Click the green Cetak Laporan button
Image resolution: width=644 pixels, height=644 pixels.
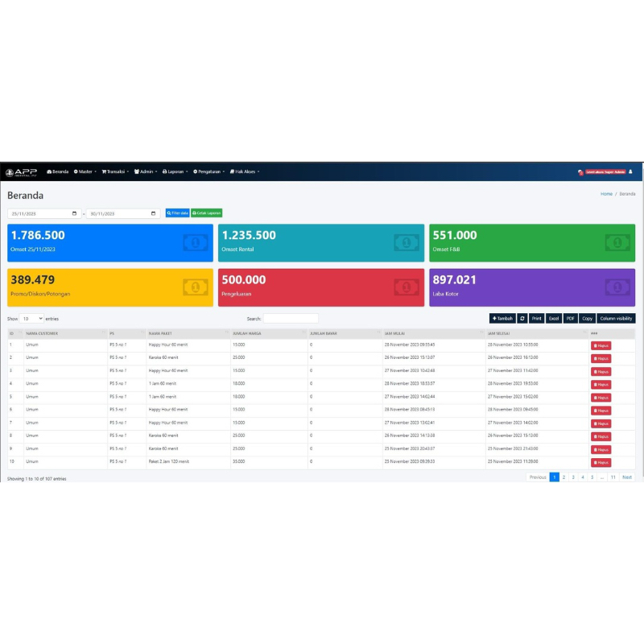[207, 213]
